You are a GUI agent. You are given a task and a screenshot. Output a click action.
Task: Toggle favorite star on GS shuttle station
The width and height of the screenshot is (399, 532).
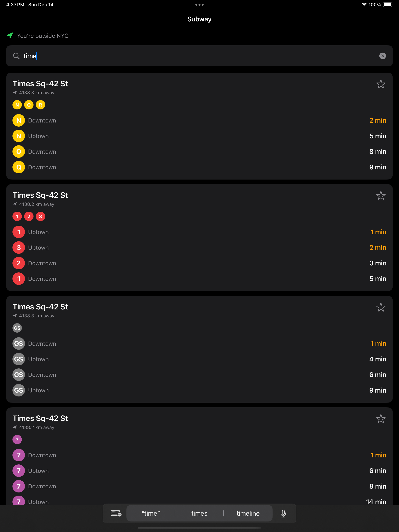[x=381, y=307]
